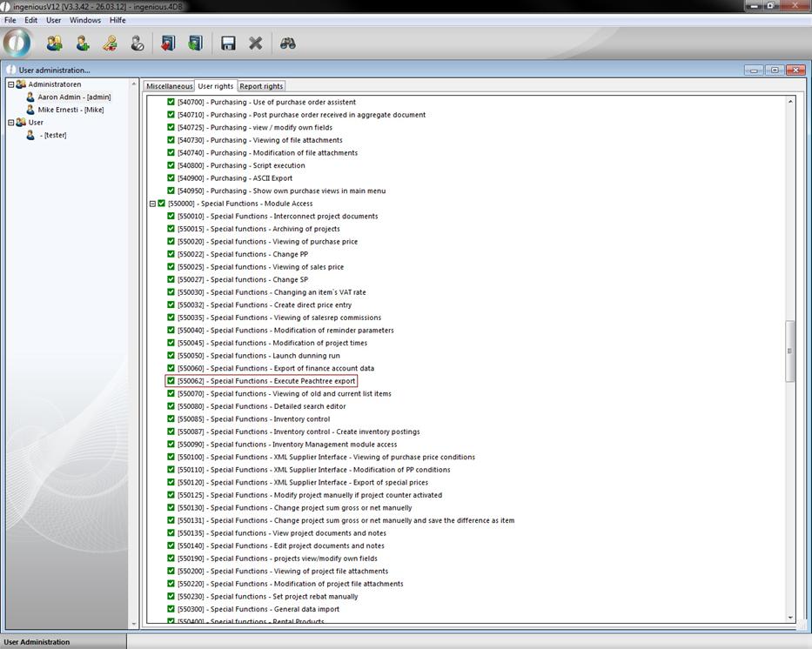
Task: Select Mike Ernesti in the user tree
Action: click(70, 110)
